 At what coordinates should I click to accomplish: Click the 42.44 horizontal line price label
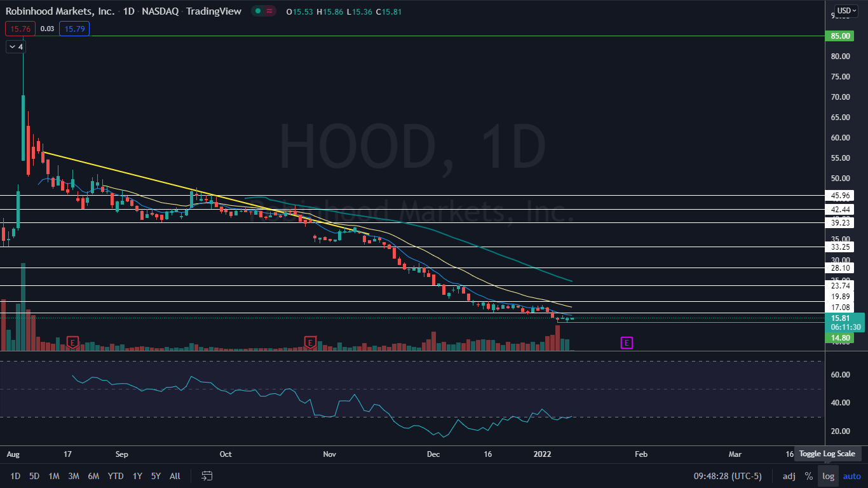(x=841, y=209)
